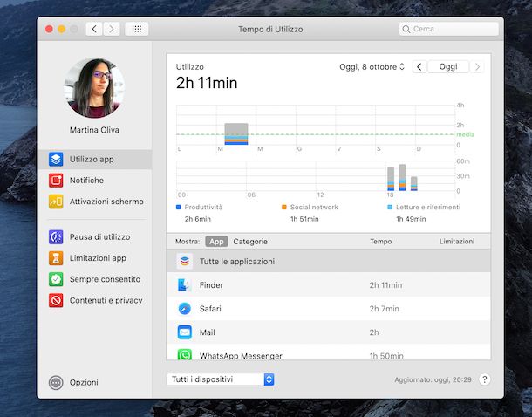Click Finder's 2h 11min time value
Screen dimensions: 532x417
pos(385,285)
